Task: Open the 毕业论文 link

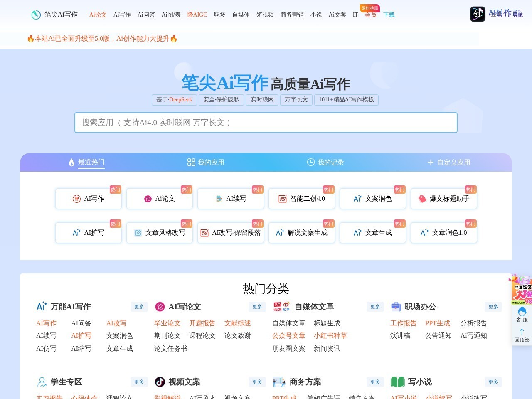Action: [167, 323]
